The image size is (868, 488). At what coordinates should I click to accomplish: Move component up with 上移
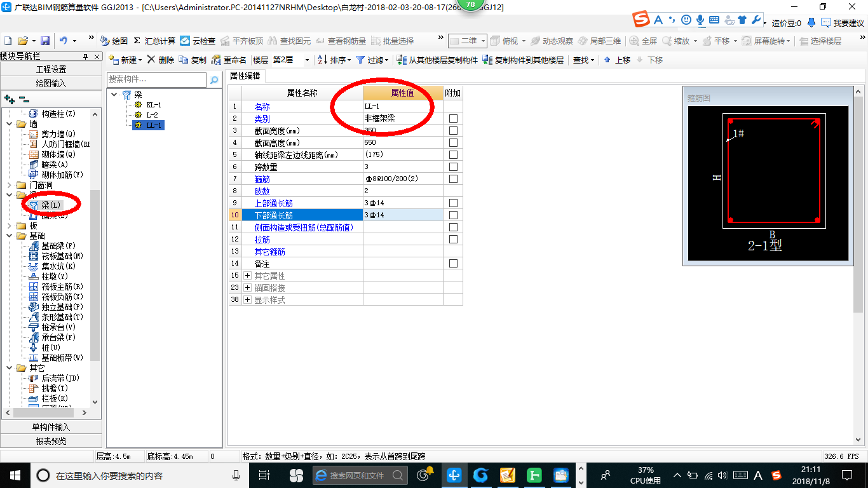[617, 60]
